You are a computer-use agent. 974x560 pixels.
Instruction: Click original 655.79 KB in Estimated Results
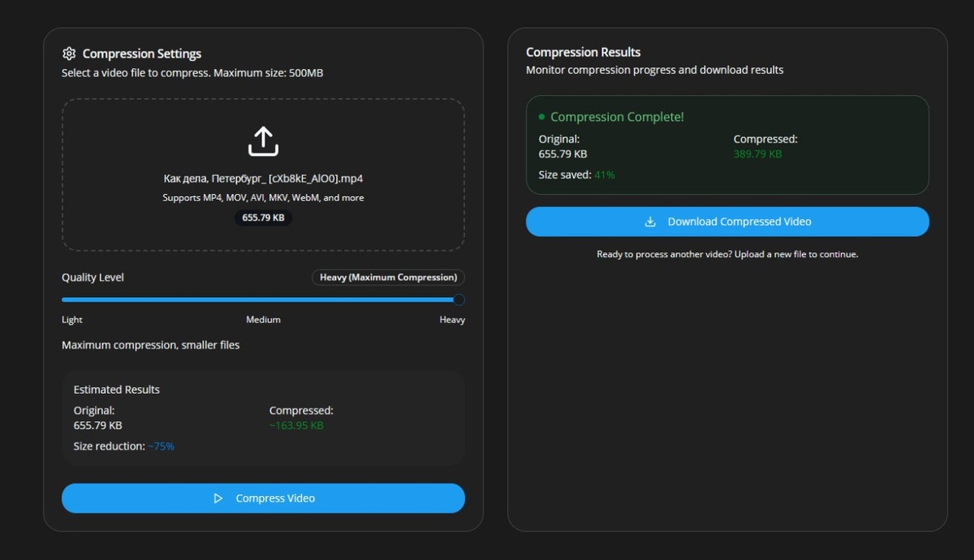coord(98,425)
